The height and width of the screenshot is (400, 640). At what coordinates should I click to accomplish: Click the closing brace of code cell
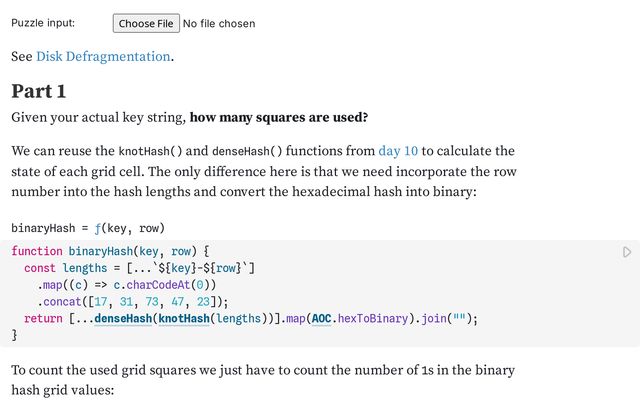[14, 336]
